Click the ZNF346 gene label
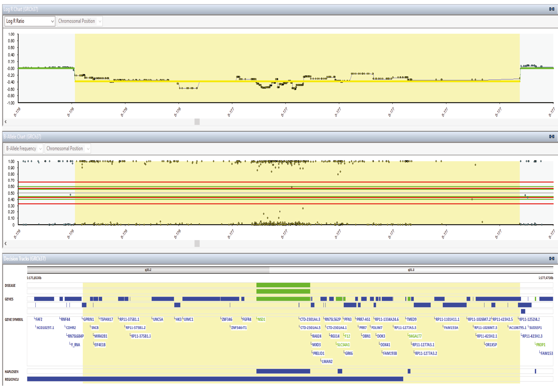The width and height of the screenshot is (558, 392). 227,319
